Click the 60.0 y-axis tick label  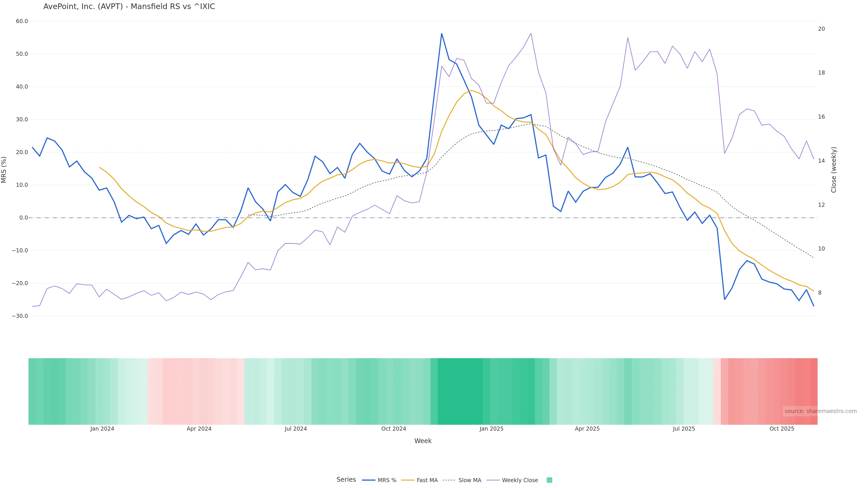(22, 21)
